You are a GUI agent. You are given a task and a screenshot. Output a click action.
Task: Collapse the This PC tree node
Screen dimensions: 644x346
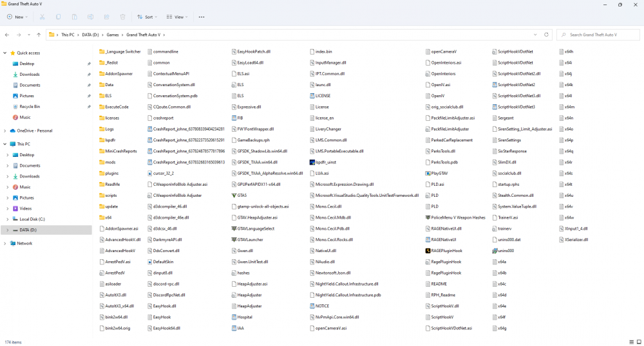click(x=5, y=144)
